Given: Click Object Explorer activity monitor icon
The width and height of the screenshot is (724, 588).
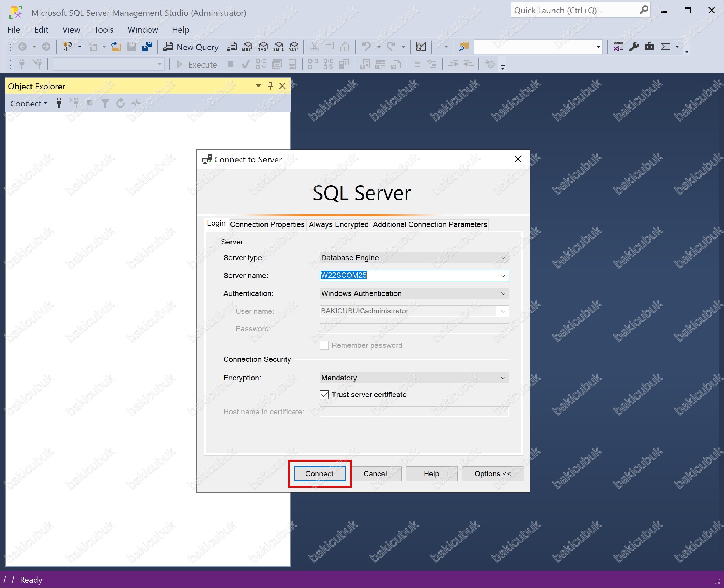Looking at the screenshot, I should (x=136, y=103).
